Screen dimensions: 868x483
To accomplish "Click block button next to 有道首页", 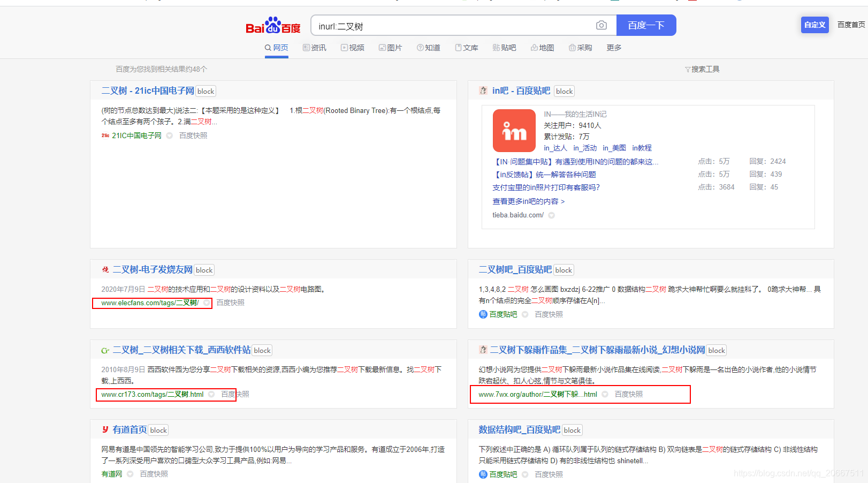I will 158,430.
